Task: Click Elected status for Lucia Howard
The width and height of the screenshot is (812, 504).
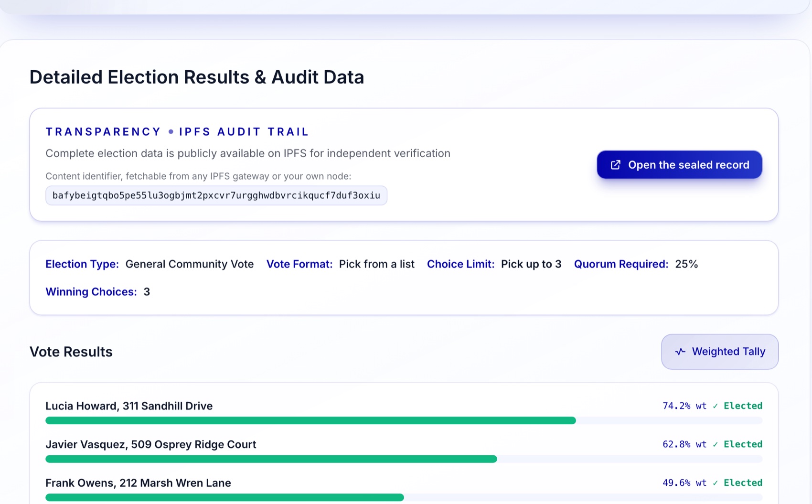Action: click(737, 406)
